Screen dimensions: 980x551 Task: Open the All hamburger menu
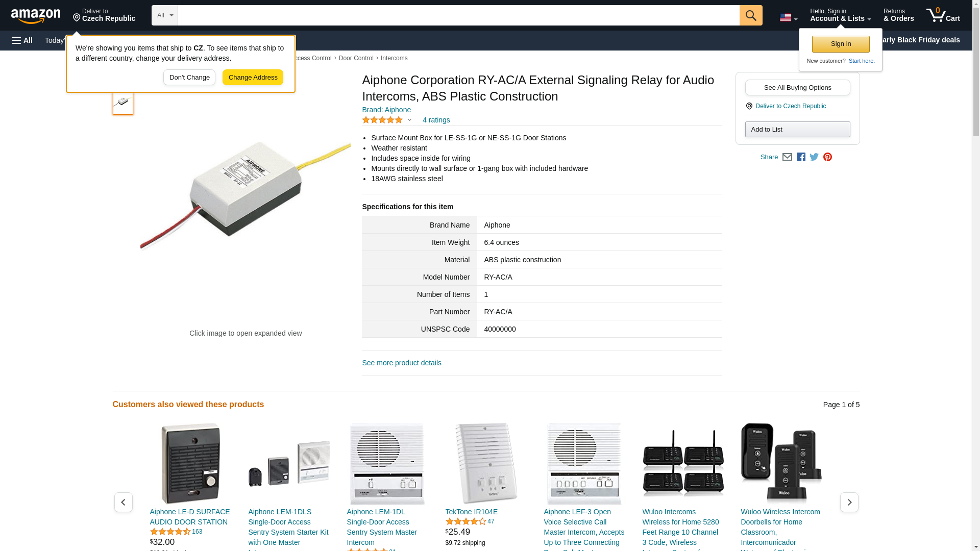22,40
